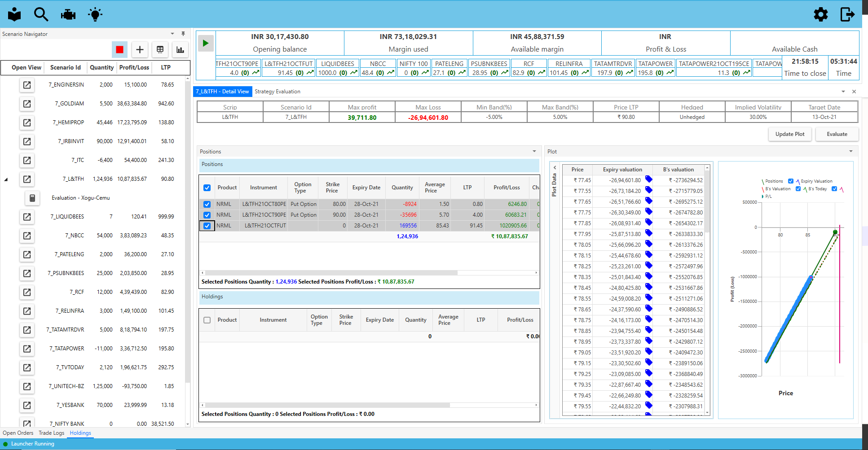This screenshot has height=450, width=868.
Task: Open view for 7_L&TFH scenario
Action: pos(27,179)
